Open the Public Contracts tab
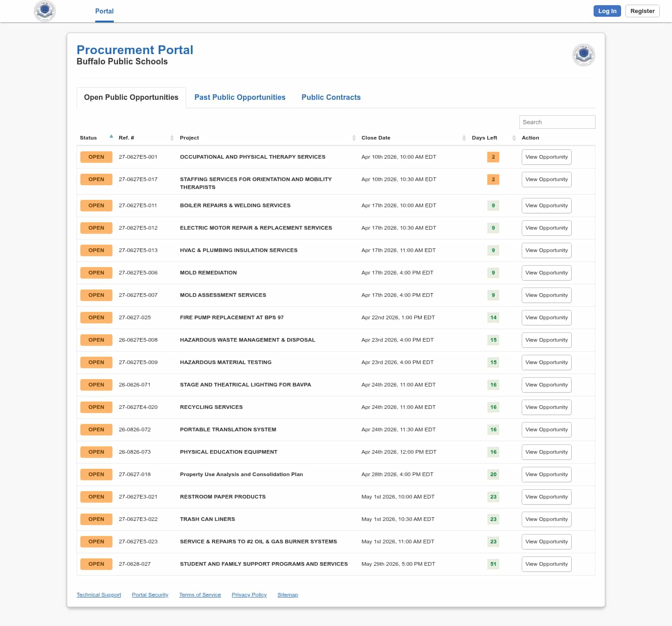 (x=331, y=97)
